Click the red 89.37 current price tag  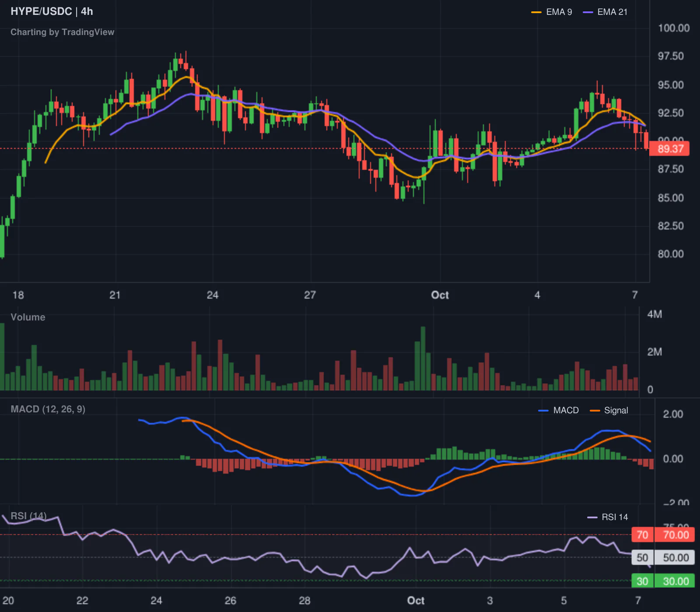tap(670, 149)
